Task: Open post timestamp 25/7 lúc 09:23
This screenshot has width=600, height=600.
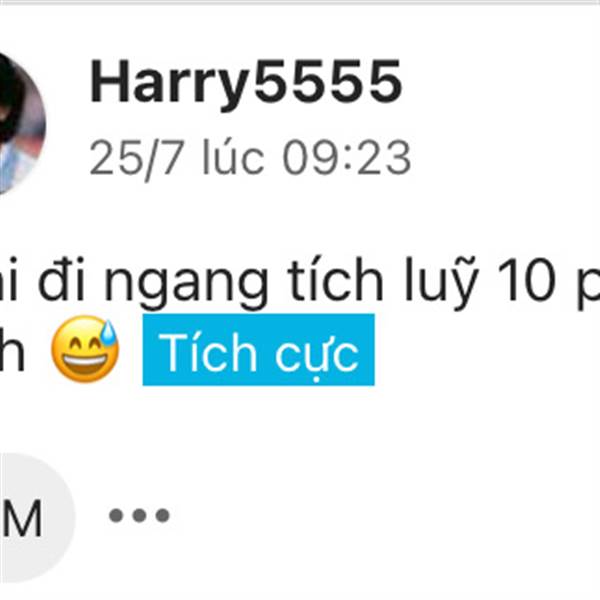Action: [250, 158]
